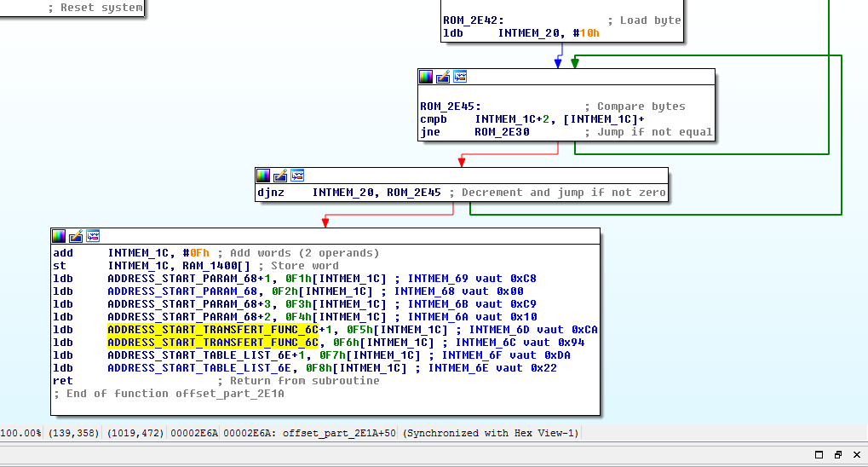Click the '[INTMEM_1C]+' operand
This screenshot has height=467, width=868.
pos(604,119)
